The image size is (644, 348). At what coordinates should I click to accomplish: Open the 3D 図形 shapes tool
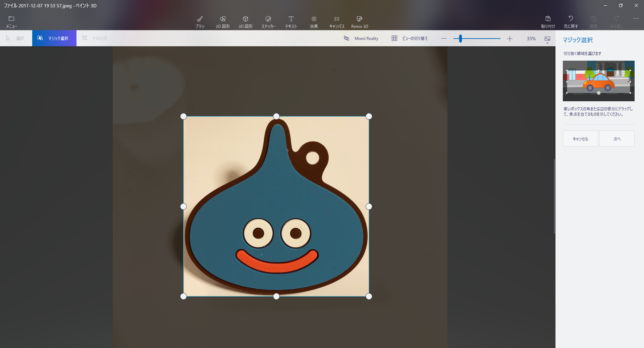[246, 22]
